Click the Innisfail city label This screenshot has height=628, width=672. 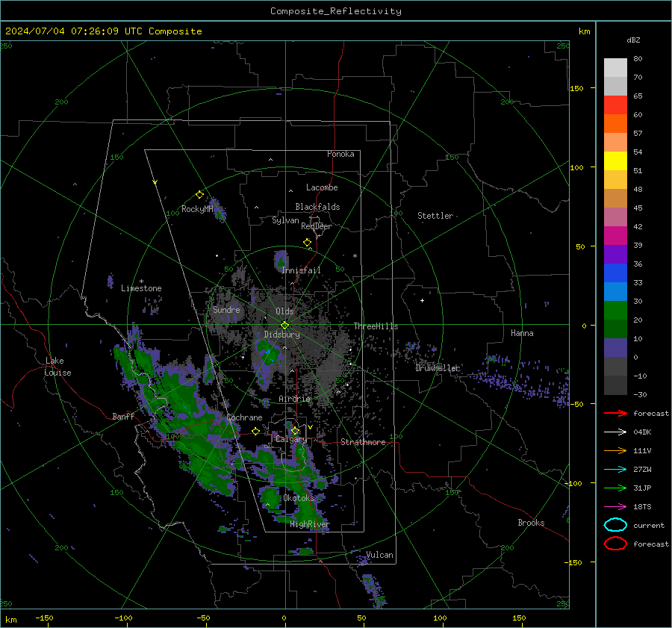click(301, 270)
